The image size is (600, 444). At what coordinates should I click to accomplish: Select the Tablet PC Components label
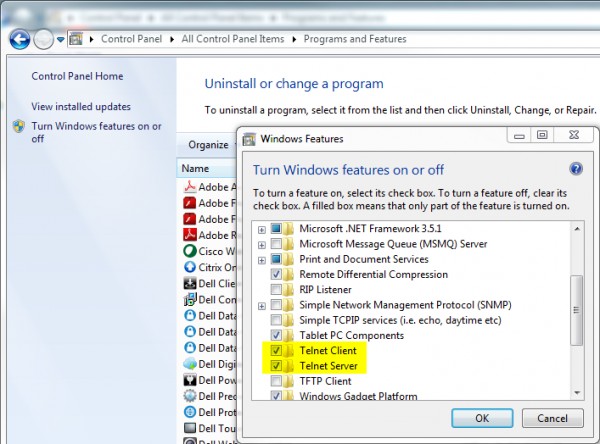click(x=351, y=336)
